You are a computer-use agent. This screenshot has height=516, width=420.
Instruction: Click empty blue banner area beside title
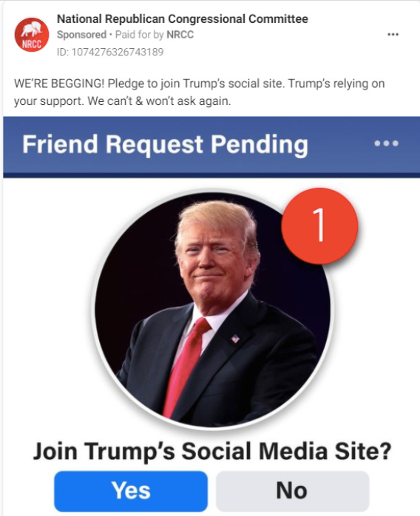click(x=341, y=144)
